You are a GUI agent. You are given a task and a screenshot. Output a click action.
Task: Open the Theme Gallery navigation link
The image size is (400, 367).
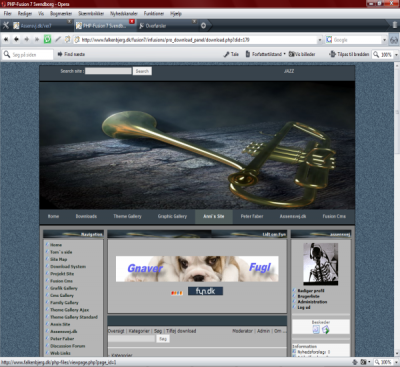(x=127, y=216)
